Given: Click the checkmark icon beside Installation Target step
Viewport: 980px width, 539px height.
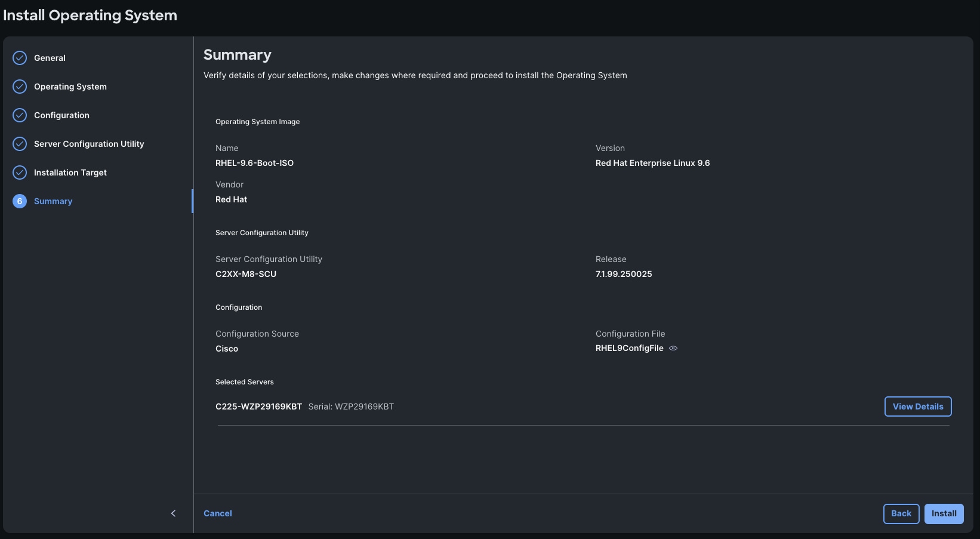Looking at the screenshot, I should click(19, 172).
